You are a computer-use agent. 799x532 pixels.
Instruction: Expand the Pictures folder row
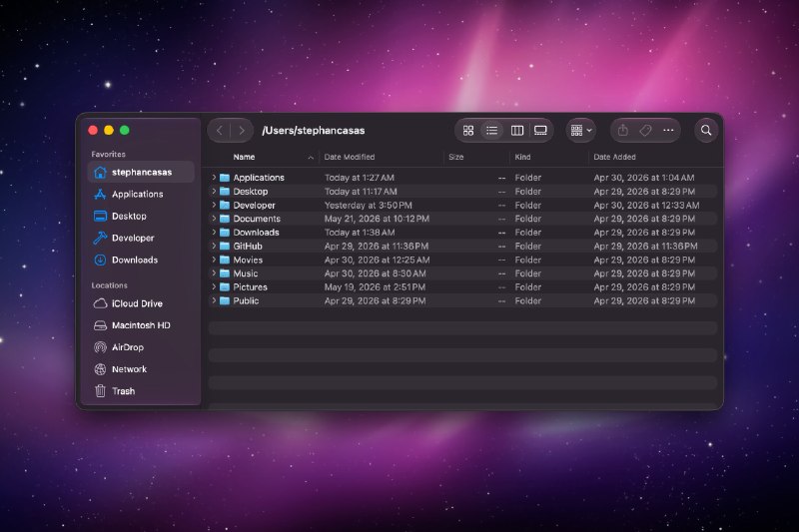pyautogui.click(x=214, y=287)
